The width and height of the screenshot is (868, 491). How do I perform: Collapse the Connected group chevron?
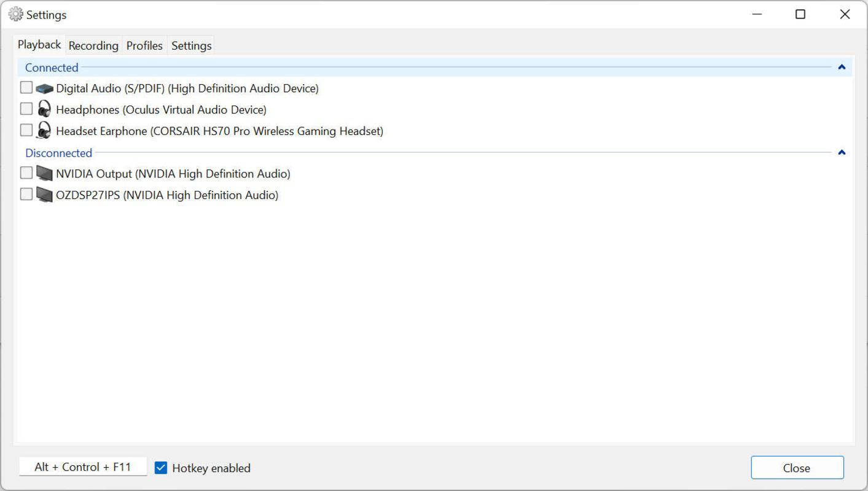click(842, 68)
